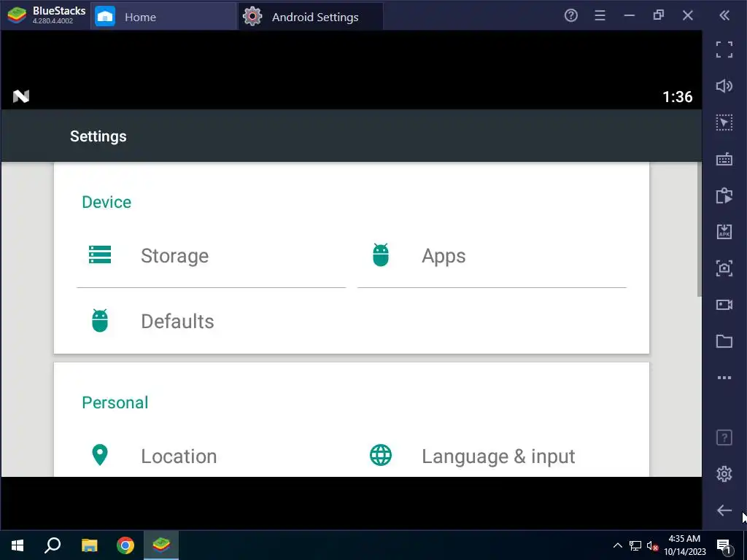Click BlueStacks taskbar icon
The height and width of the screenshot is (560, 747).
161,545
